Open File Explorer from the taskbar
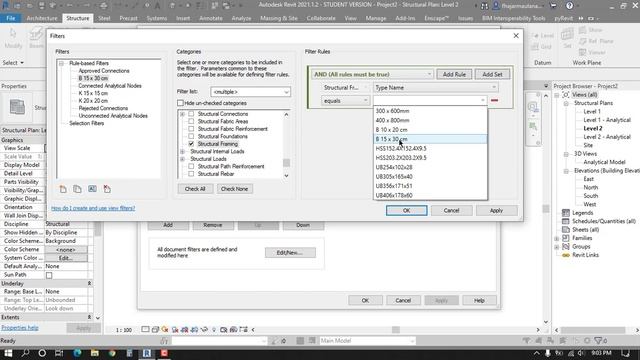640x360 pixels. [95, 353]
